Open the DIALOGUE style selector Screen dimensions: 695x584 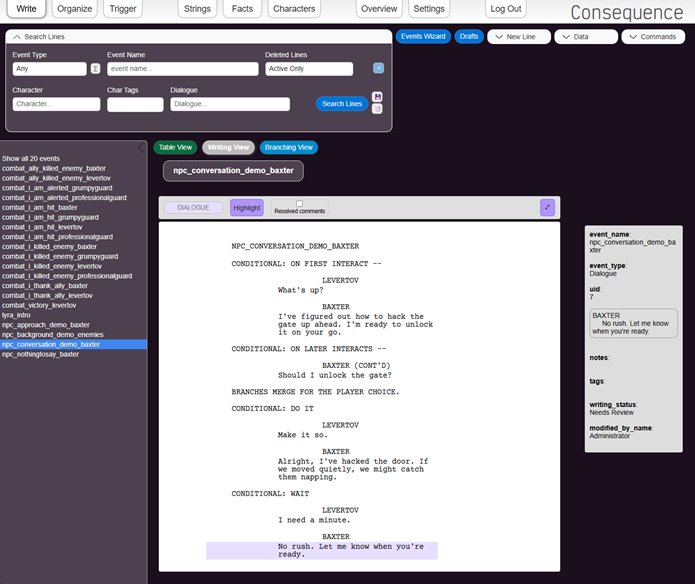[193, 207]
